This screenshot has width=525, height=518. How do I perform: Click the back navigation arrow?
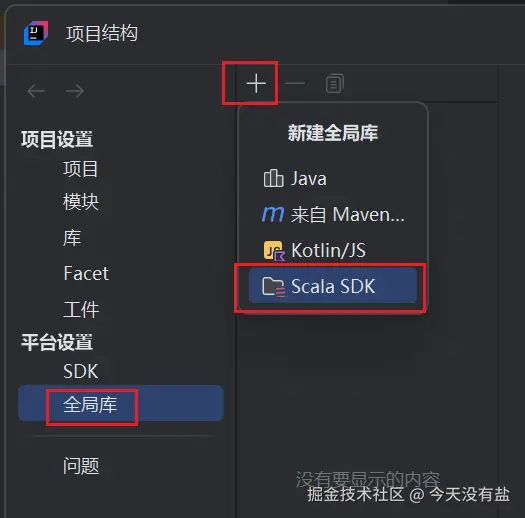[x=36, y=91]
